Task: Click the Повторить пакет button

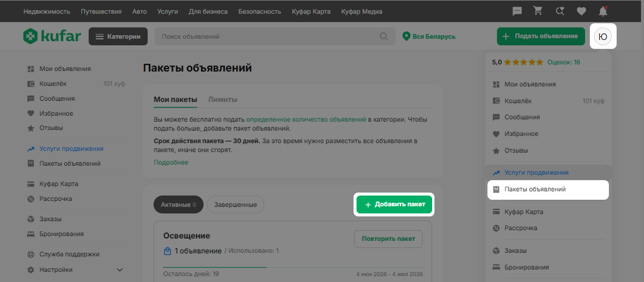Action: point(388,238)
